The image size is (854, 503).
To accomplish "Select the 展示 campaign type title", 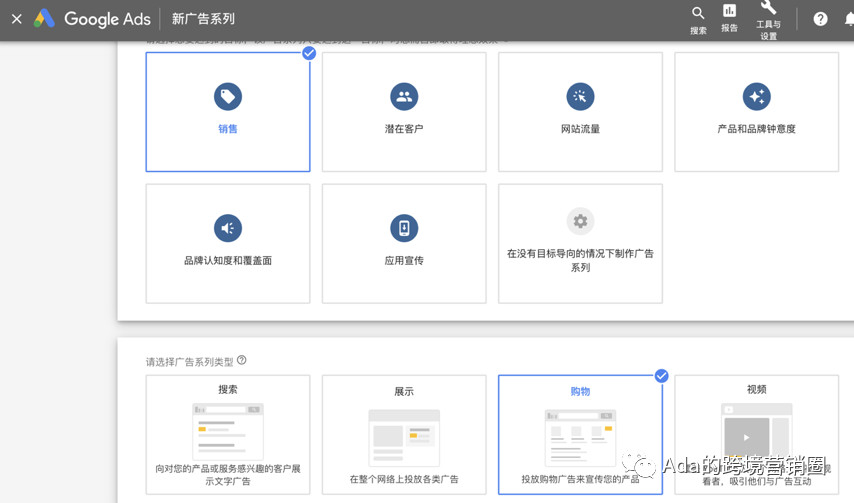I will [404, 391].
